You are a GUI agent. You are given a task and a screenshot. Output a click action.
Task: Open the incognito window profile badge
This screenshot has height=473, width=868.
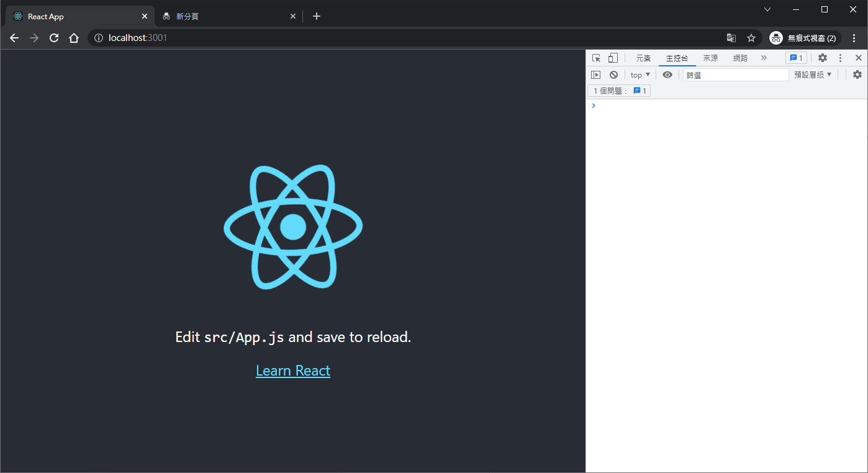(805, 38)
